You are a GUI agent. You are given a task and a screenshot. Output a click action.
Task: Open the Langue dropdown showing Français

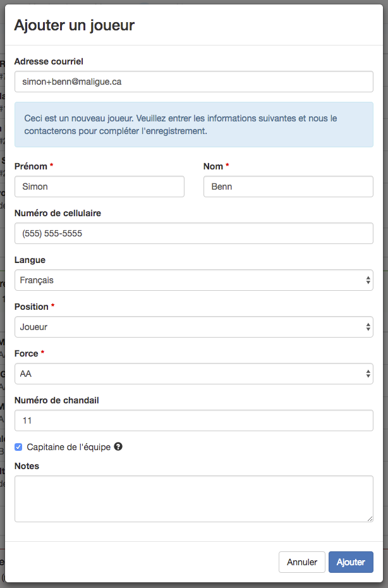click(194, 280)
